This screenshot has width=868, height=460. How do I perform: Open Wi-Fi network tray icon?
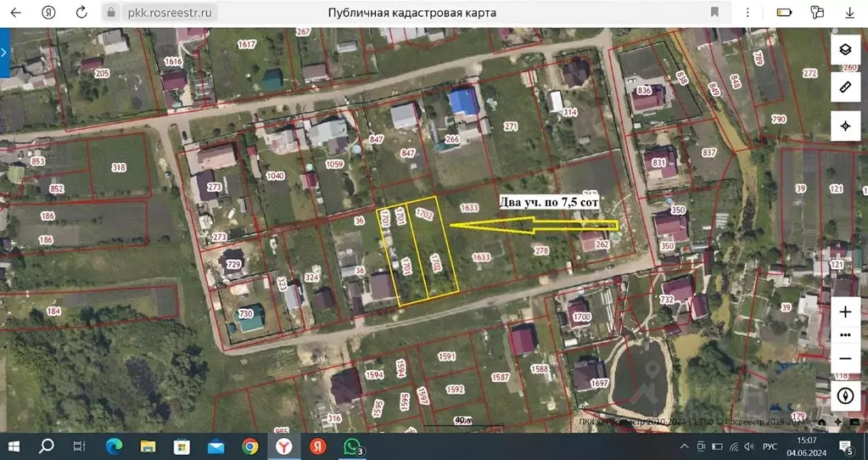click(x=733, y=446)
